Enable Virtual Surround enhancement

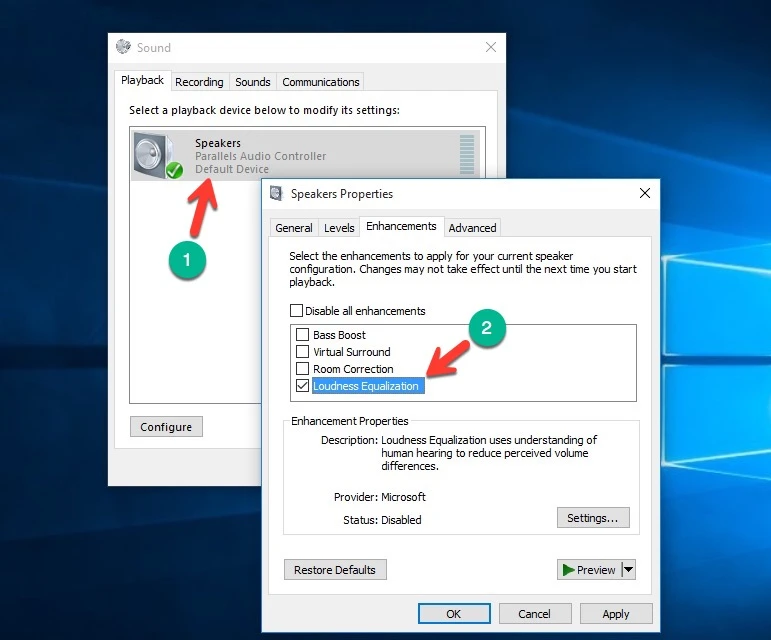click(x=303, y=352)
